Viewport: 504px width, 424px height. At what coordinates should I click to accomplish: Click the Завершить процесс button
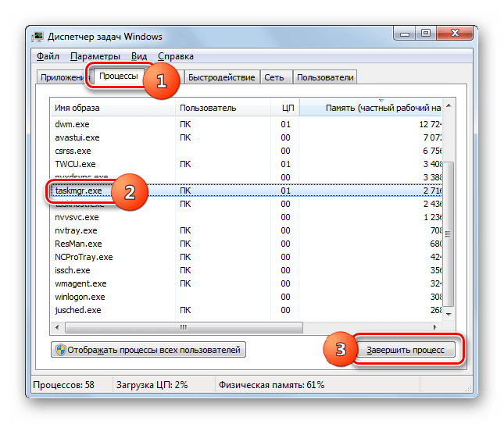[x=406, y=350]
